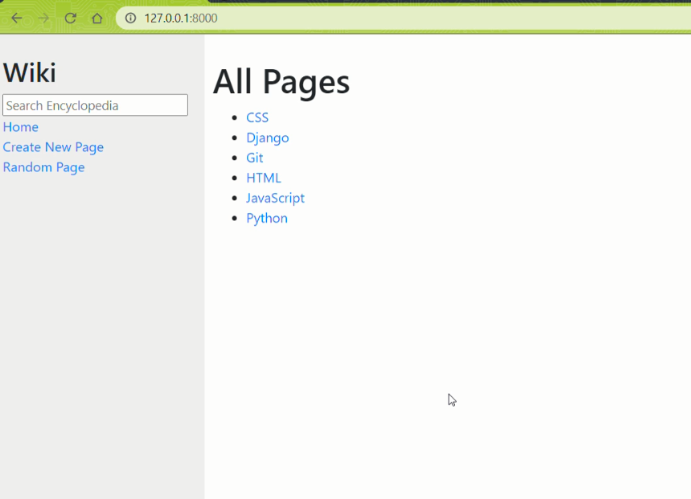Image resolution: width=691 pixels, height=499 pixels.
Task: Open the JavaScript entry
Action: 275,198
